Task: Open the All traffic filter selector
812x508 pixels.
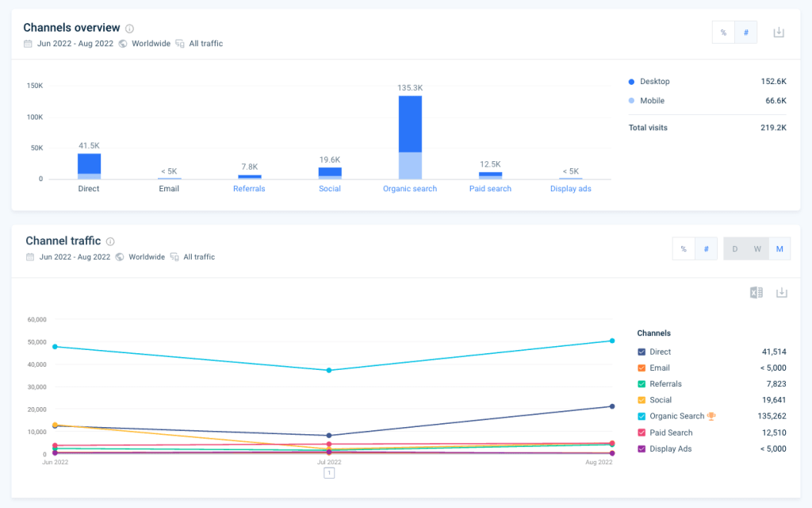Action: pos(206,44)
